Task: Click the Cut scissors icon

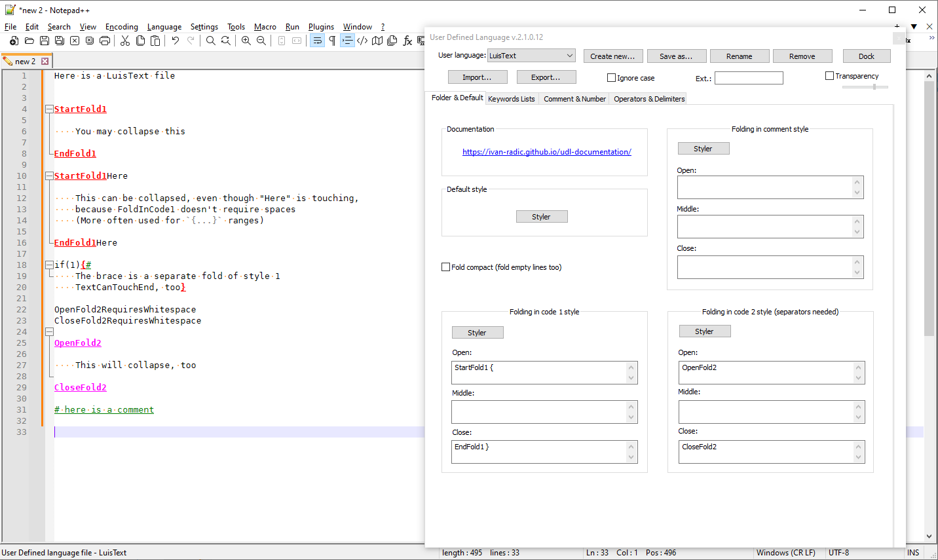Action: (125, 41)
